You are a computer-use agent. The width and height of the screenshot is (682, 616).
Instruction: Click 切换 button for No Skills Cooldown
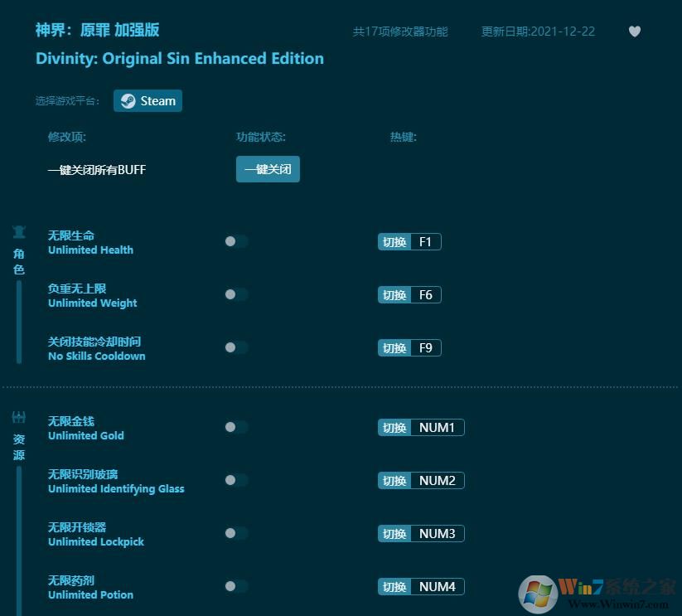point(394,347)
